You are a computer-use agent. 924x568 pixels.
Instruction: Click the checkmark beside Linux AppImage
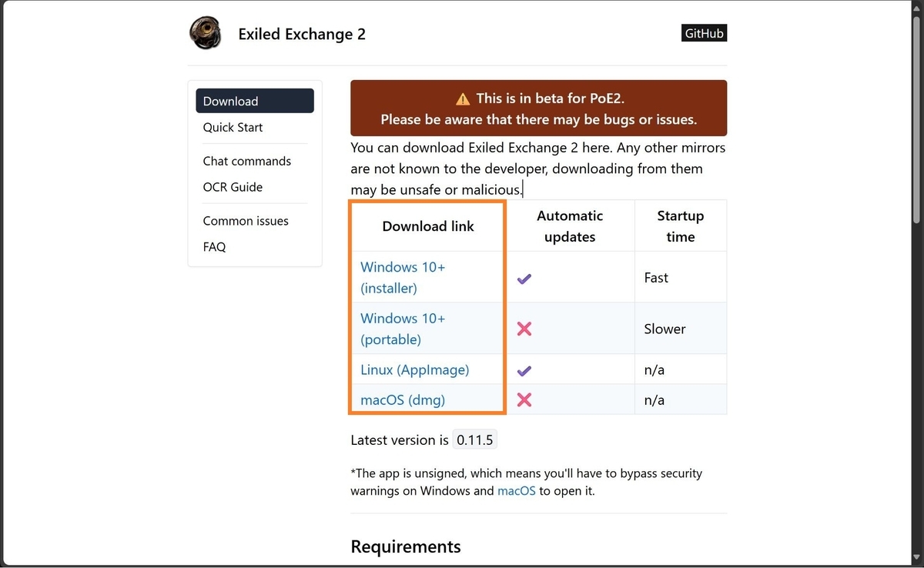pyautogui.click(x=524, y=370)
